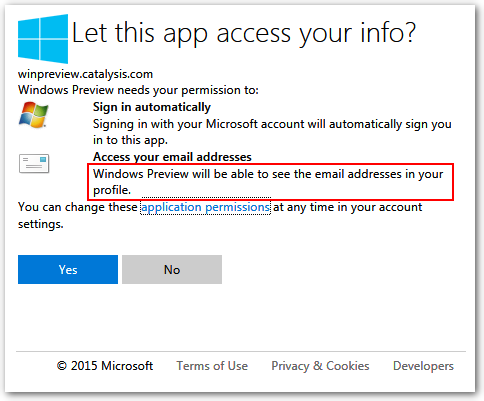The height and width of the screenshot is (401, 484).
Task: Click the red-outlined email addresses description
Action: pos(270,182)
